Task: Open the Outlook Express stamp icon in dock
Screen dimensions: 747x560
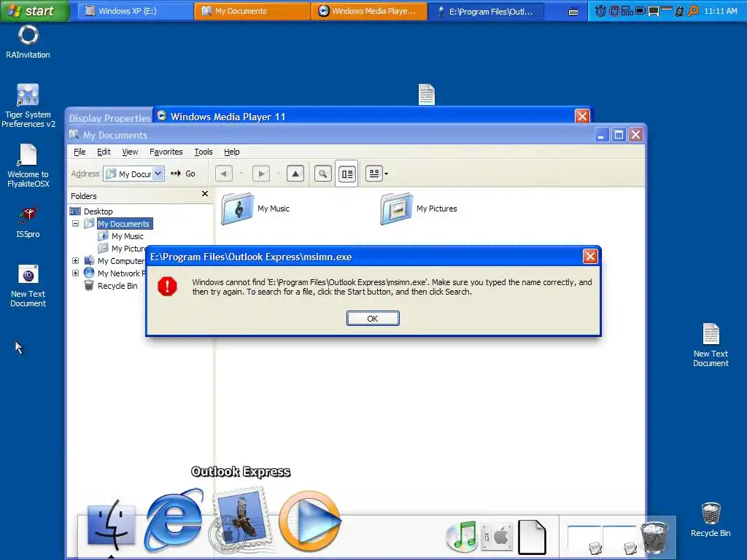Action: (x=241, y=520)
